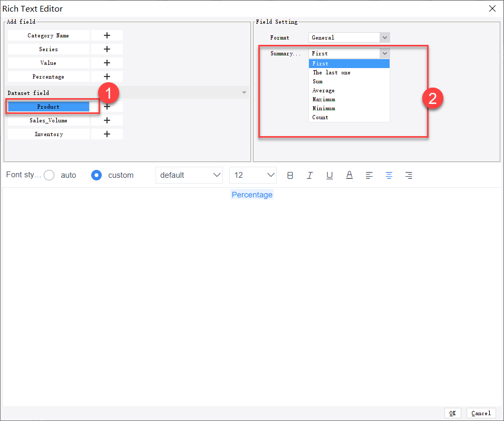Screen dimensions: 504x421
Task: Choose Minimum summary option
Action: [349, 108]
